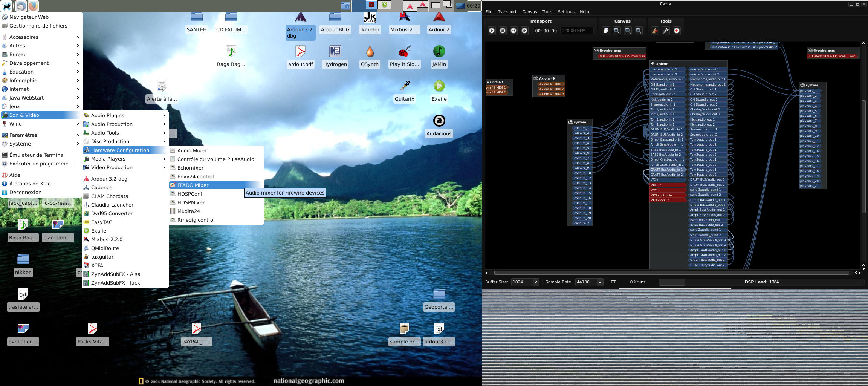
Task: Click Exécuter un programme entry
Action: [41, 164]
